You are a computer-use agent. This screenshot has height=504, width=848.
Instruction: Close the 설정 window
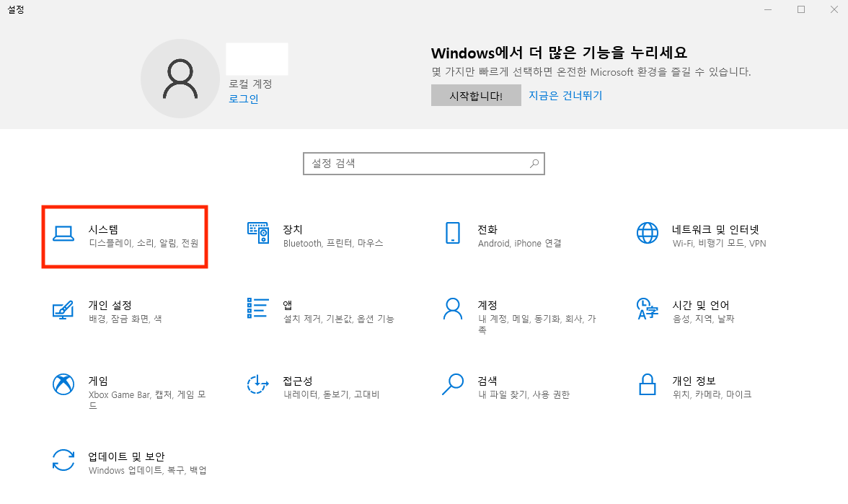point(834,10)
